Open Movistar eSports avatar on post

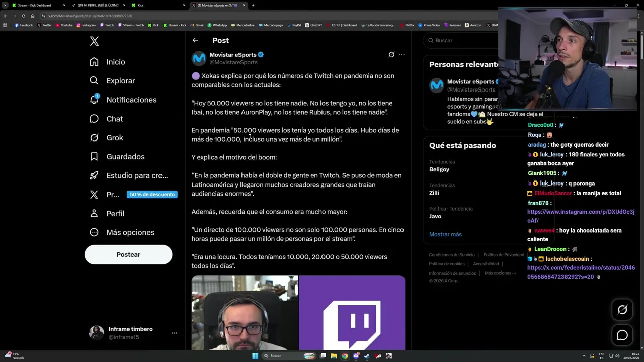199,58
